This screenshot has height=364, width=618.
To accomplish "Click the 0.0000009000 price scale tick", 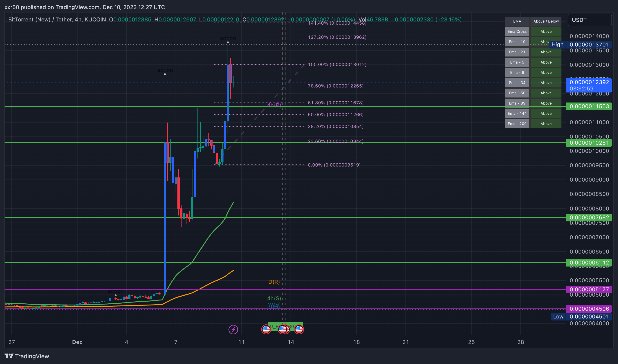I will coord(589,179).
